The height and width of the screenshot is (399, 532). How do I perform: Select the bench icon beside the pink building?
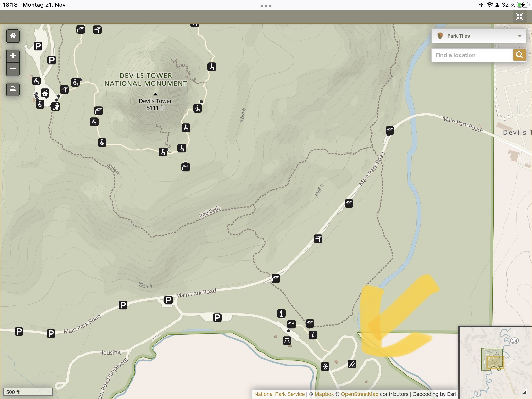click(x=36, y=81)
